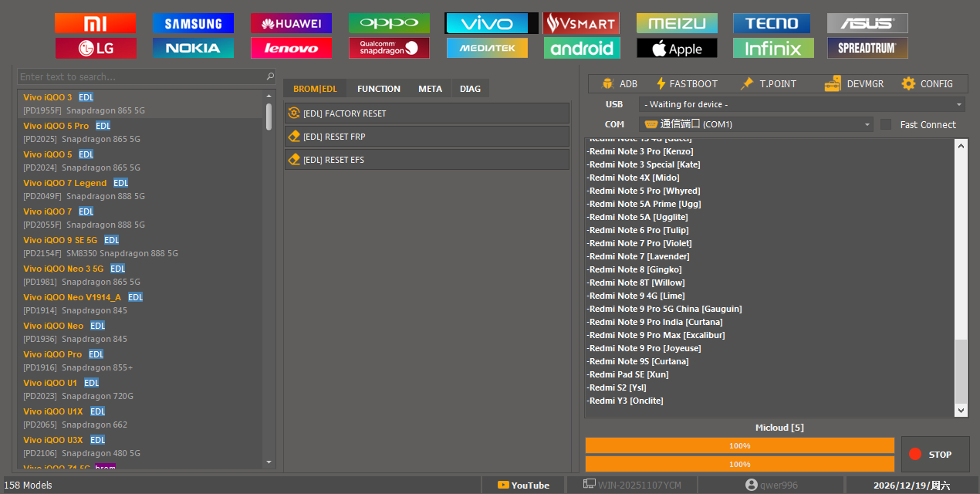
Task: Open the Huawei brand section
Action: (291, 23)
